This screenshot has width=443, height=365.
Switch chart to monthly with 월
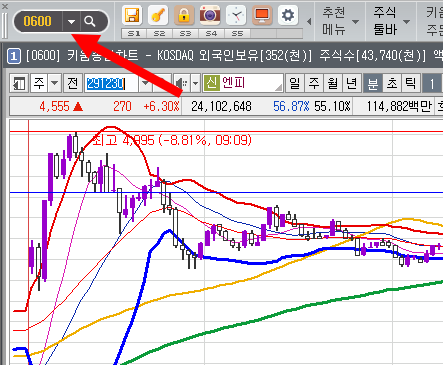pos(333,83)
